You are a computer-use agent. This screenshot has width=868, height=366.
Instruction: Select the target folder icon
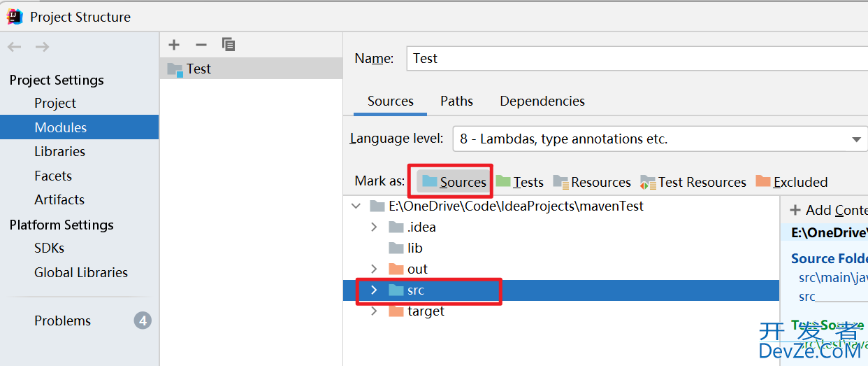tap(396, 311)
